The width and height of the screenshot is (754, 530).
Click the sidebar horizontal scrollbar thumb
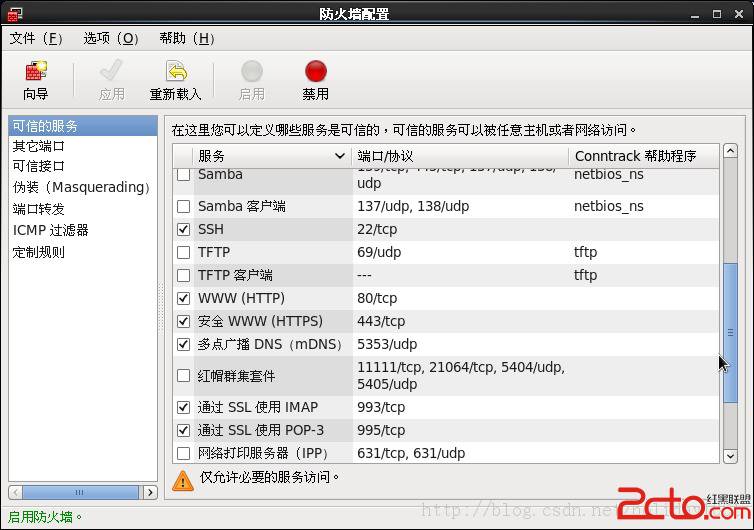[x=80, y=492]
